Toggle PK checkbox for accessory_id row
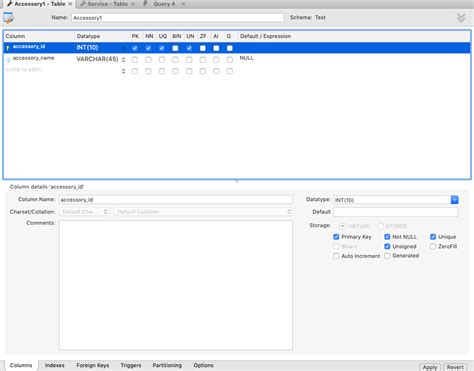The height and width of the screenshot is (371, 474). pos(135,48)
